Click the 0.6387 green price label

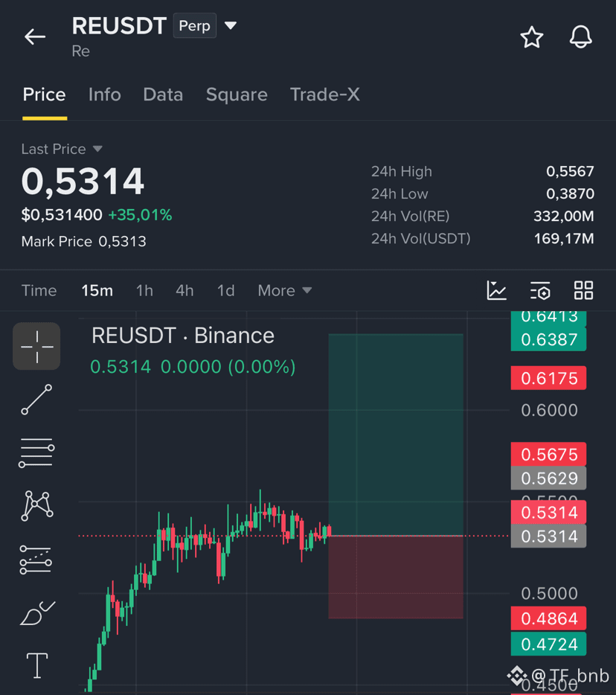548,339
